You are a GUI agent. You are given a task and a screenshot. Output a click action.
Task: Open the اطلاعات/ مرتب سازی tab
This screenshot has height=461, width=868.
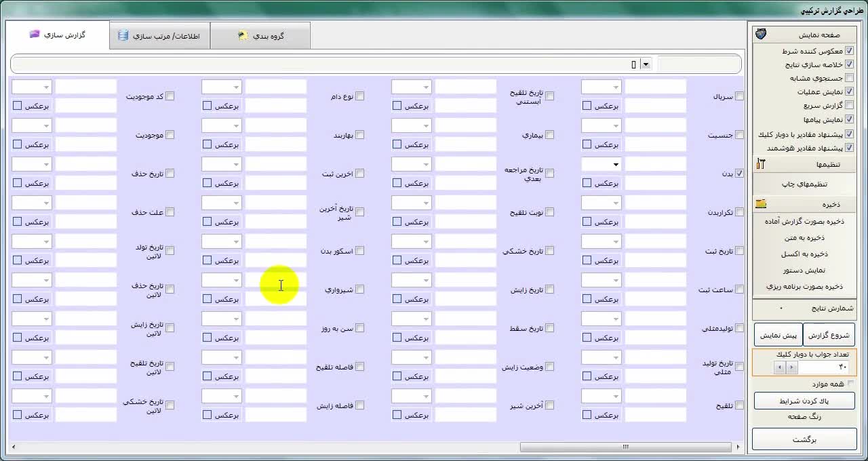pyautogui.click(x=160, y=36)
